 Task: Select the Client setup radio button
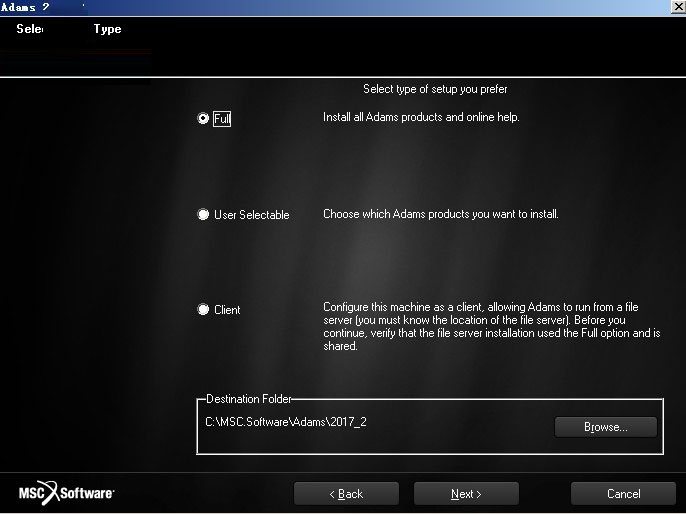click(203, 309)
